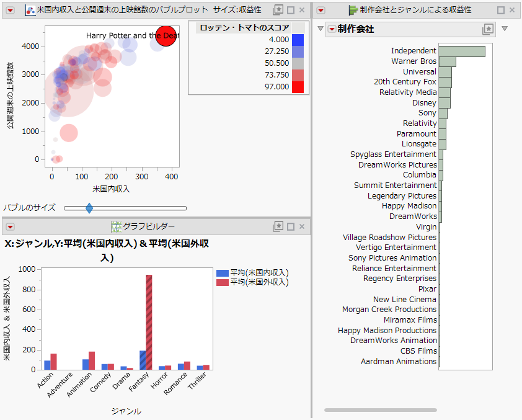Click the Legendary Pictures label
Screen dimensions: 522x420
coord(402,195)
